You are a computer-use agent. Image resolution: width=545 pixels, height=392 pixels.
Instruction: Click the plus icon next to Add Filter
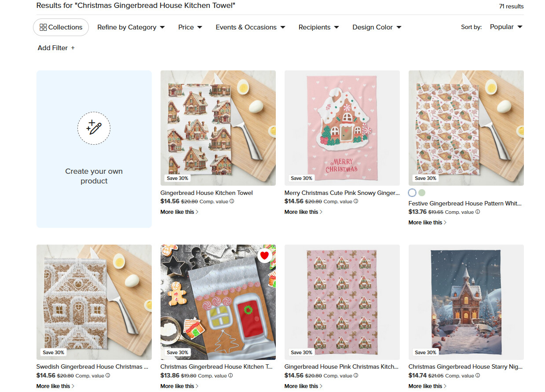pos(73,48)
